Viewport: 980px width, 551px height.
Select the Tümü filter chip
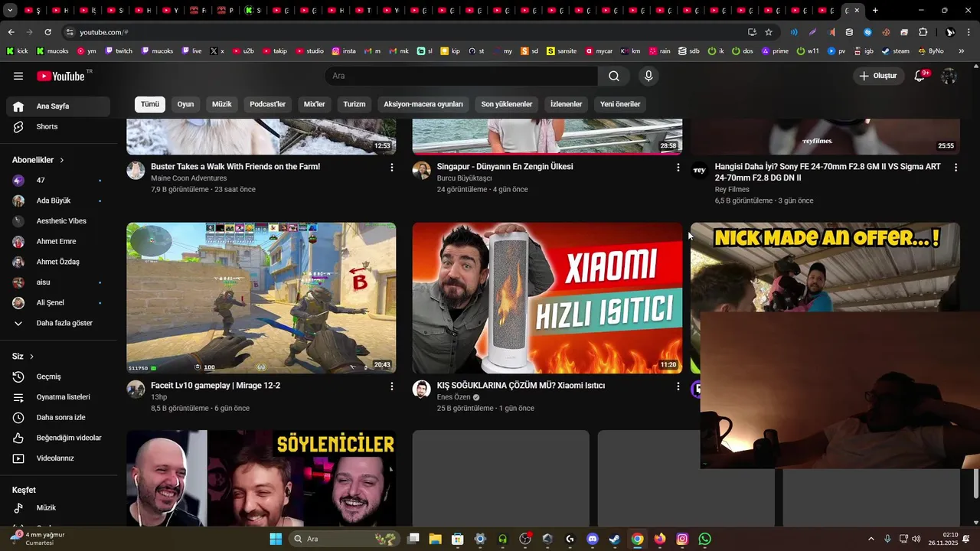click(x=150, y=104)
